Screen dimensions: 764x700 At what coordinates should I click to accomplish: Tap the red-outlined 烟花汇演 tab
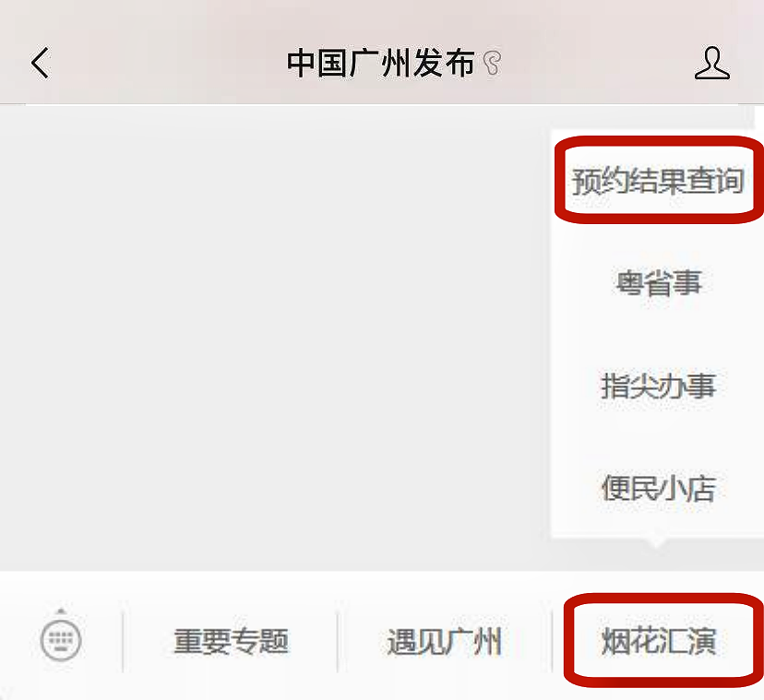coord(663,640)
